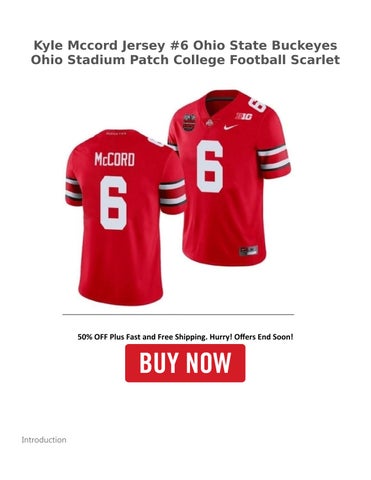Click the jock tag at front jersey hem
This screenshot has height=480, width=371.
[249, 250]
